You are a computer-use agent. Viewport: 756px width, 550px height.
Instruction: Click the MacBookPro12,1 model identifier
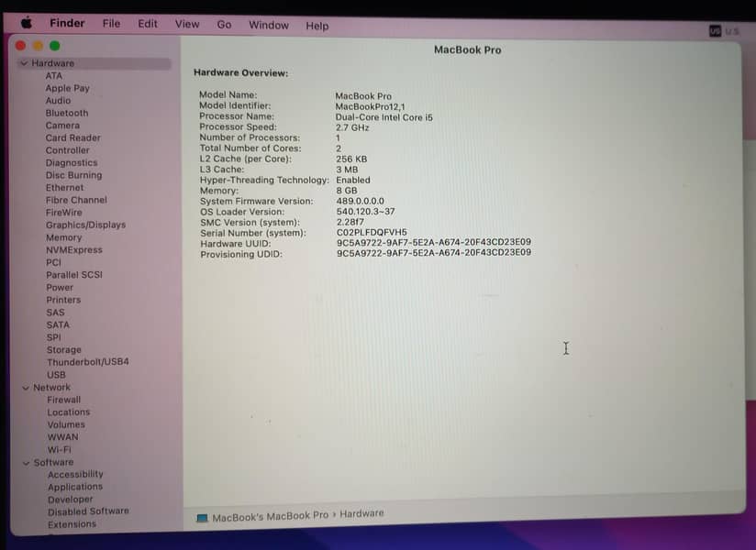pyautogui.click(x=371, y=107)
